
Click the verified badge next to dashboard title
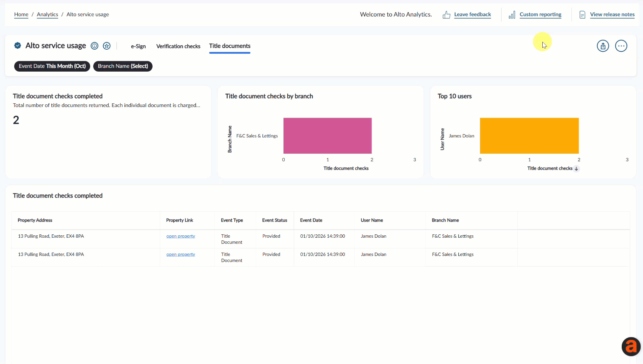click(18, 46)
